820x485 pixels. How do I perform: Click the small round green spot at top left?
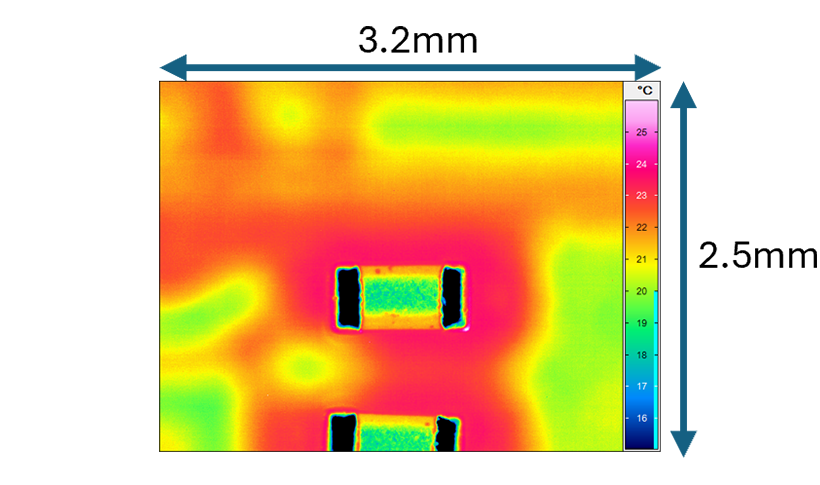(288, 116)
